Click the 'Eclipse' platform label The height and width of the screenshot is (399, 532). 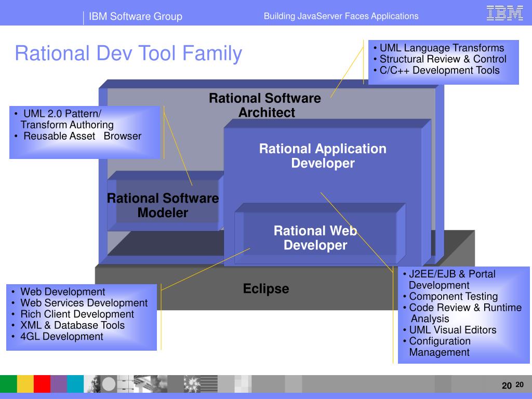266,289
